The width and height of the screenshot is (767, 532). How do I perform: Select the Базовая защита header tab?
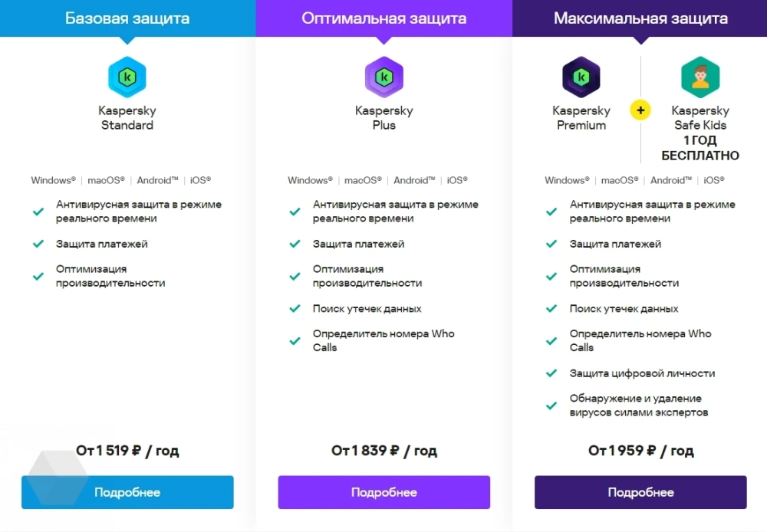(127, 18)
